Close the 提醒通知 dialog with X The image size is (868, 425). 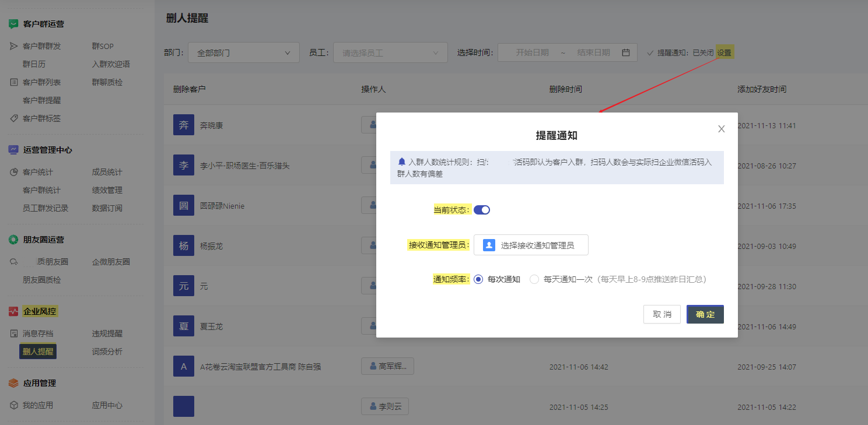click(x=722, y=129)
